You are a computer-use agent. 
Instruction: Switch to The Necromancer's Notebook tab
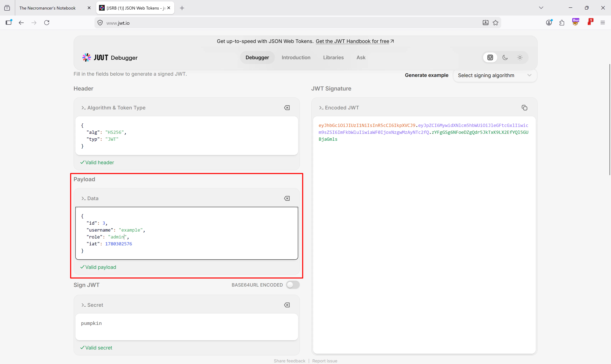click(47, 8)
